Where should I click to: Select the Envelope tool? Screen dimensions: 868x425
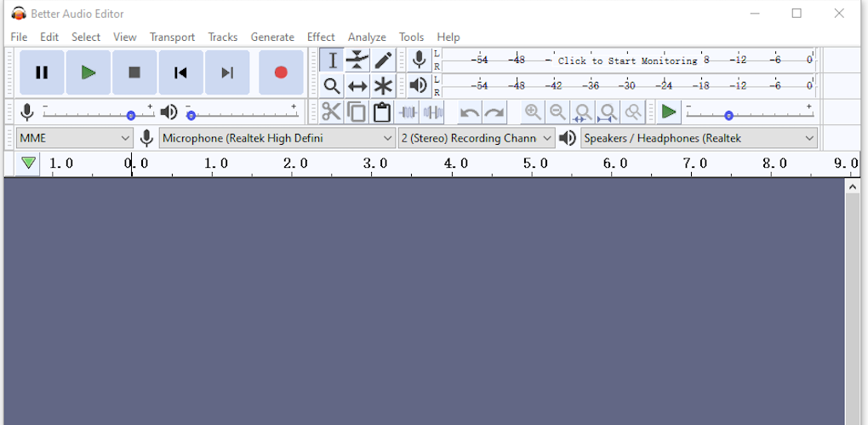click(x=357, y=60)
